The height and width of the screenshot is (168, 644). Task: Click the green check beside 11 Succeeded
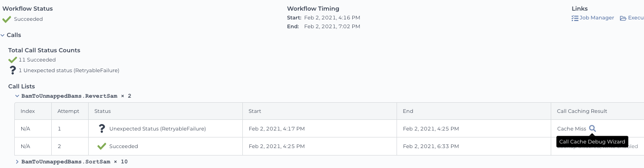coord(12,60)
